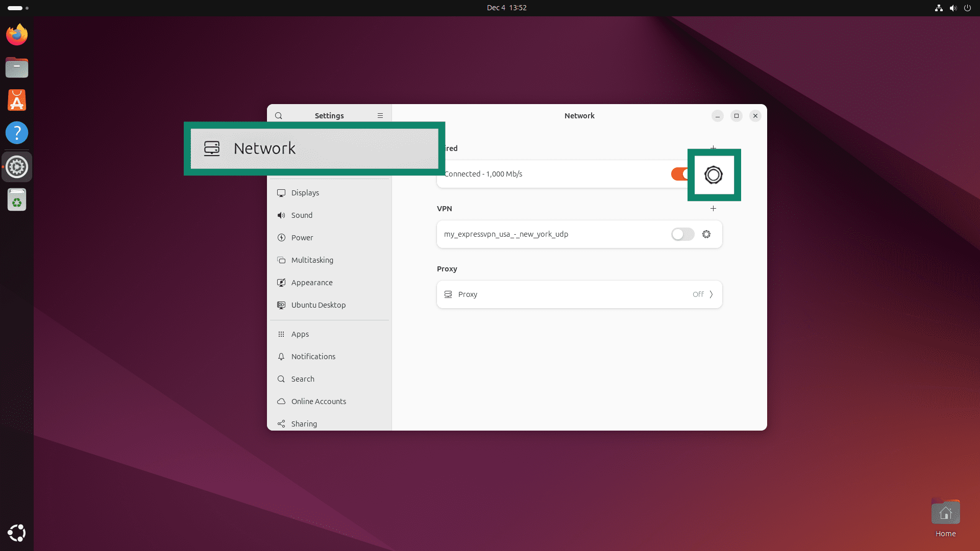The width and height of the screenshot is (980, 551).
Task: Select Search in the settings sidebar
Action: coord(329,379)
